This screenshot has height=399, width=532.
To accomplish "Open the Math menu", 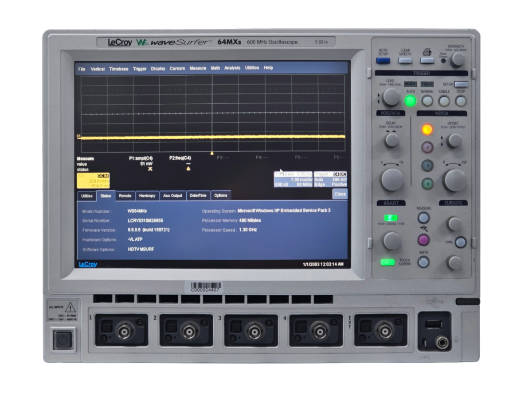I will pos(215,68).
